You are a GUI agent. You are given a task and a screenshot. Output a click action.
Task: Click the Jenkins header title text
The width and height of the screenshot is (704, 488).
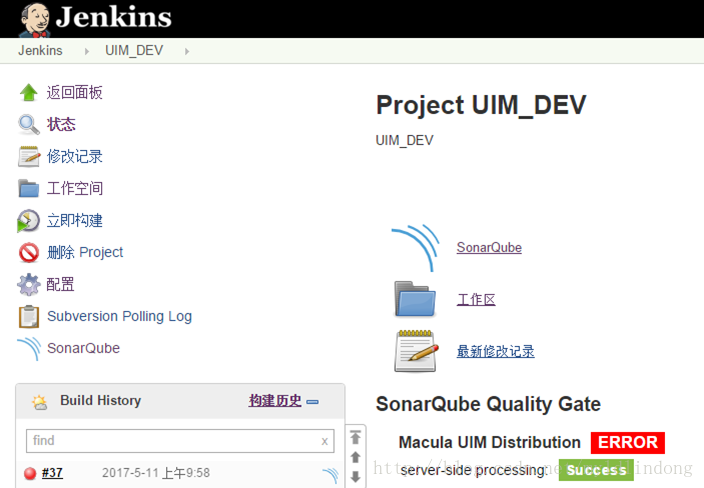point(114,18)
